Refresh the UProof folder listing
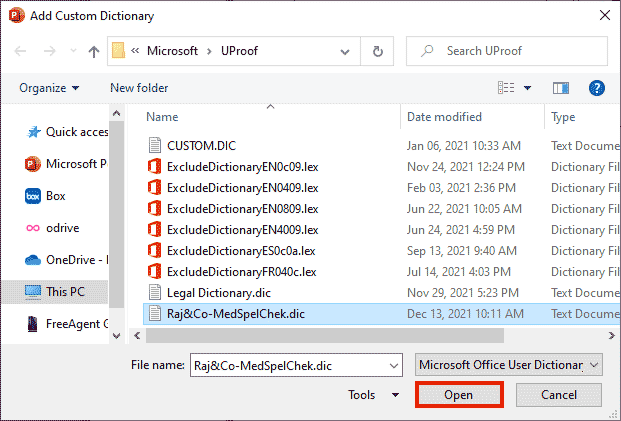621x421 pixels. [x=377, y=51]
